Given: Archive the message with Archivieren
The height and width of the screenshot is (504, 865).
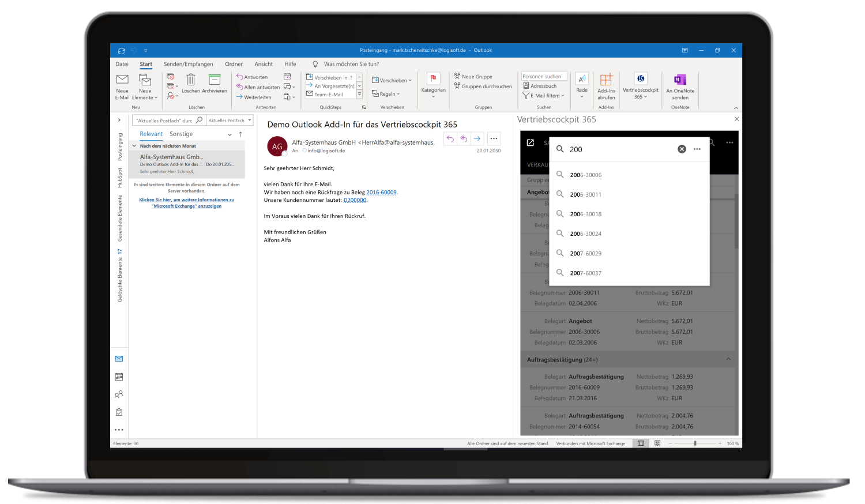Looking at the screenshot, I should [215, 84].
